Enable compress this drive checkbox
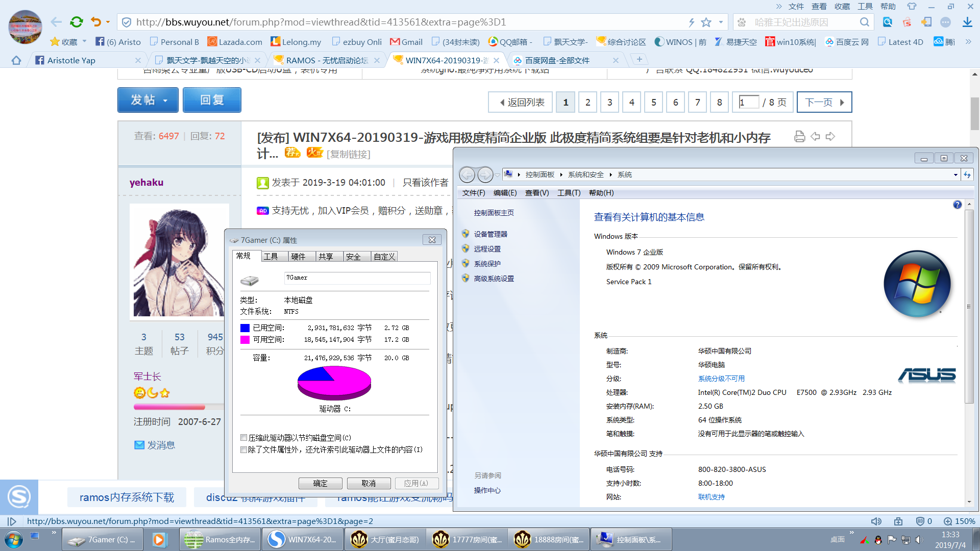This screenshot has width=980, height=551. 244,438
